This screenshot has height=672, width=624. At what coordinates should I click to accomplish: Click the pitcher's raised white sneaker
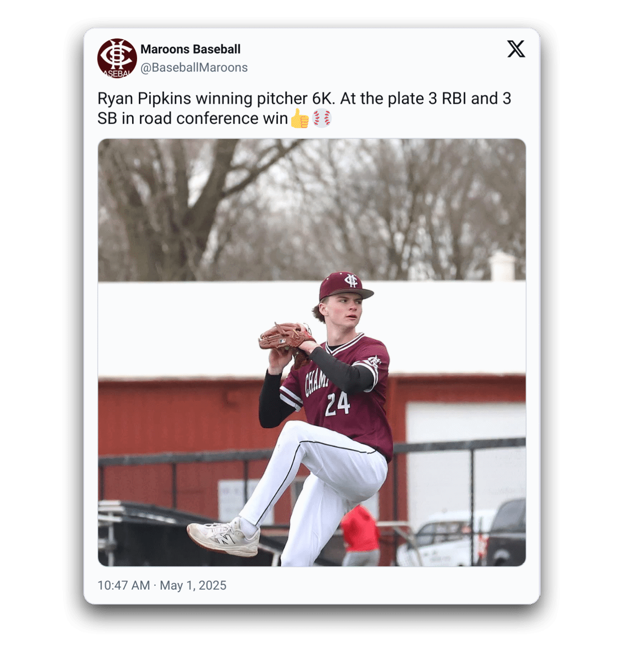(x=224, y=536)
